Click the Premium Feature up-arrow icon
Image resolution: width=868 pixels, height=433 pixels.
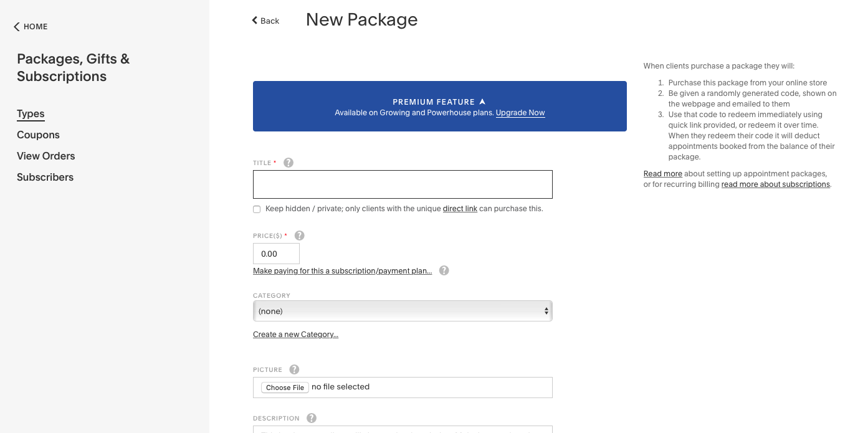point(482,102)
